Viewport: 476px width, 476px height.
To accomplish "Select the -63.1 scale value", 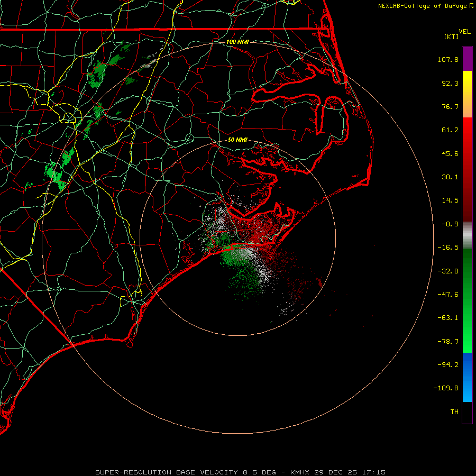I will tap(448, 318).
